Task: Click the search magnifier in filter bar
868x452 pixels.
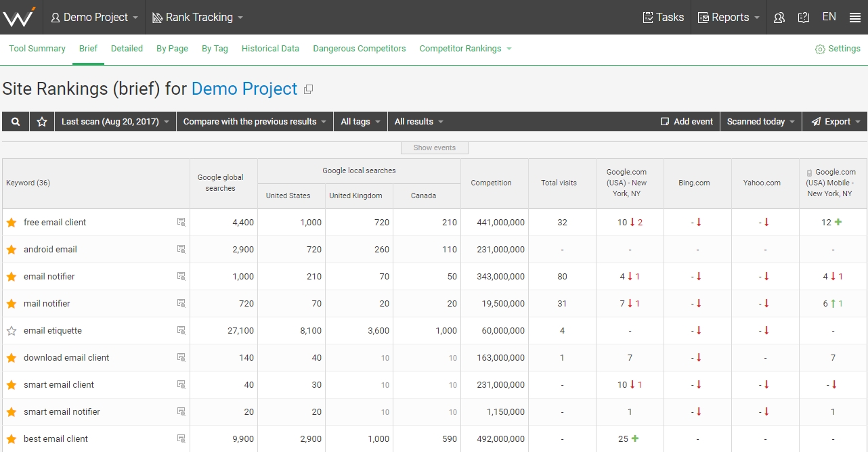Action: coord(16,122)
